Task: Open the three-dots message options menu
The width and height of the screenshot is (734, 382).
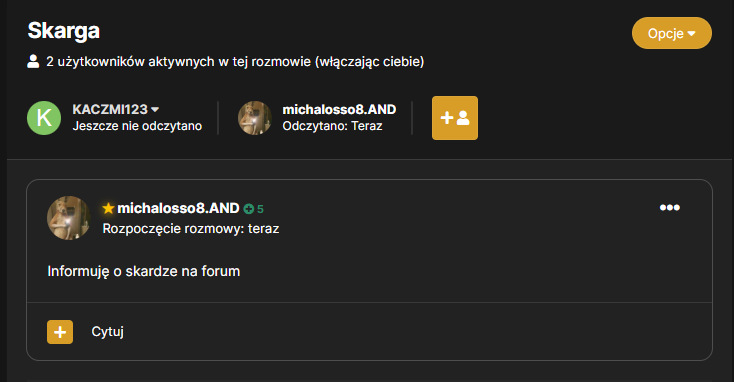Action: pyautogui.click(x=669, y=207)
